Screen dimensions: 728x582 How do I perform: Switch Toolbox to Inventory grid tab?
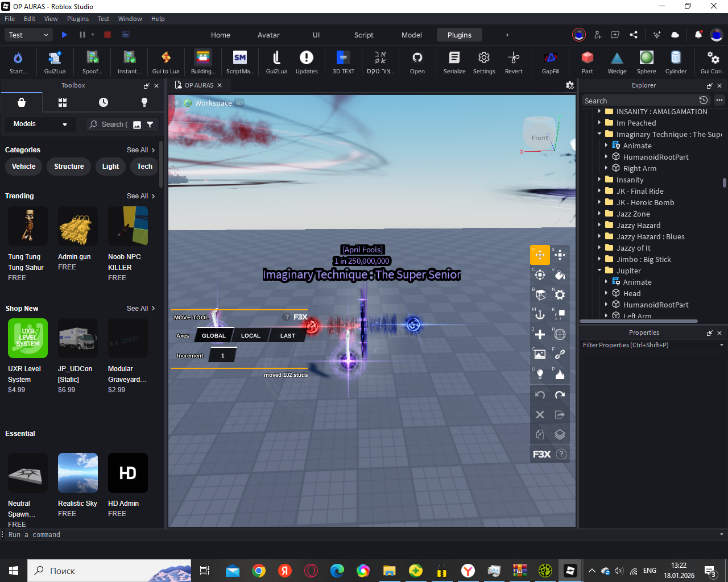[x=63, y=102]
